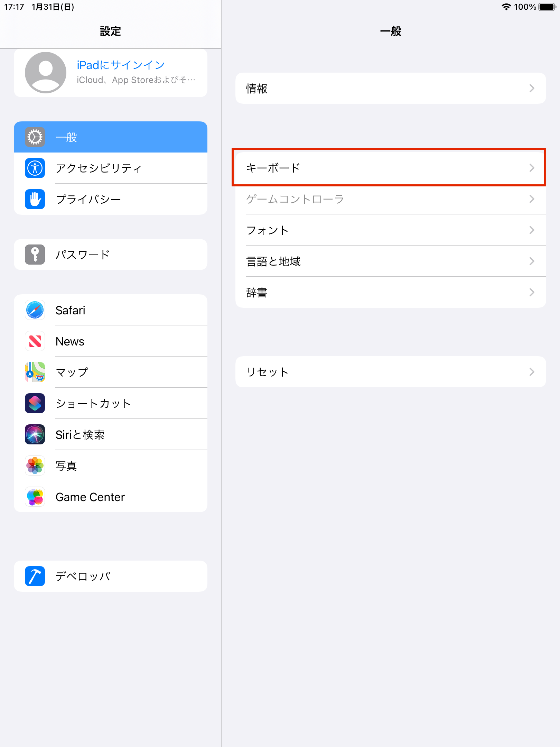Open Game Center bubbles icon
The height and width of the screenshot is (747, 560).
click(x=35, y=497)
